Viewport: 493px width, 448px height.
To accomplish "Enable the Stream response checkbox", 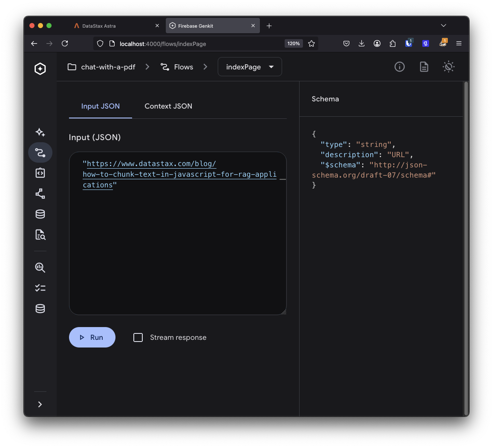I will 138,337.
